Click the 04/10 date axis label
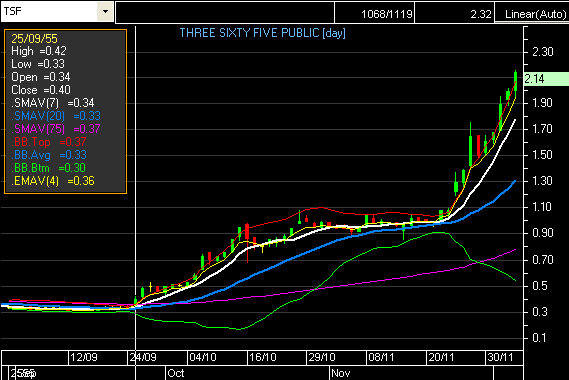Screen dimensions: 569x380 (x=203, y=357)
